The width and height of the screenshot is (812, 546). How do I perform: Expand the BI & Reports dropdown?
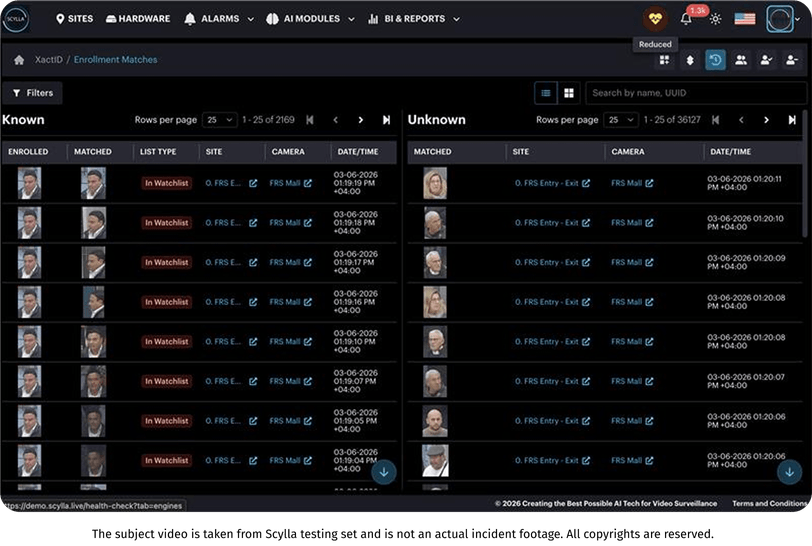pyautogui.click(x=414, y=19)
